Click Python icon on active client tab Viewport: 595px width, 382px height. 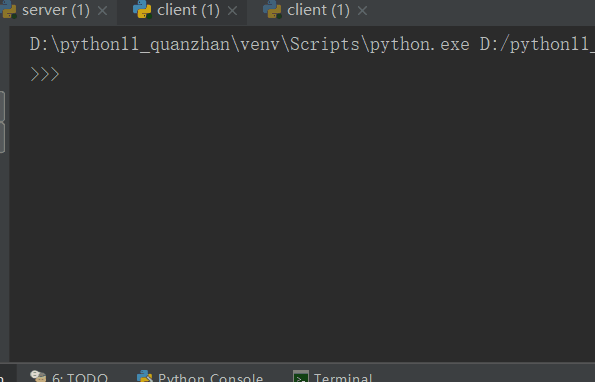click(x=142, y=9)
